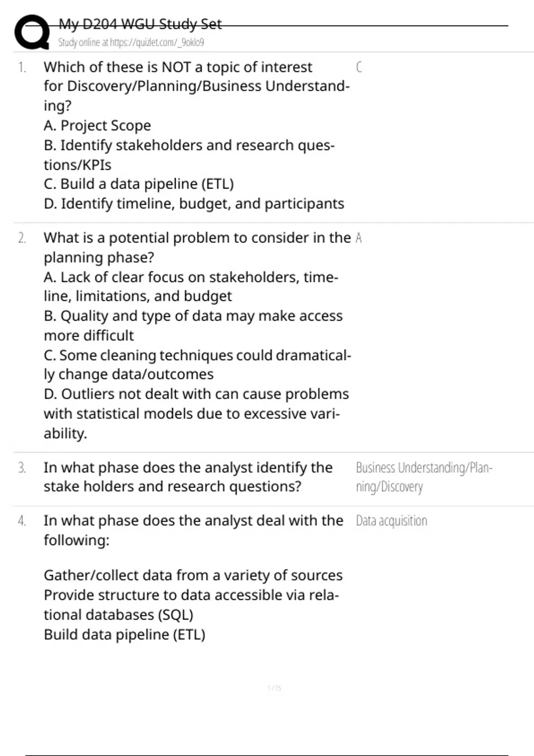Click the 1/15 page number indicator
The image size is (534, 756).
coord(274,688)
